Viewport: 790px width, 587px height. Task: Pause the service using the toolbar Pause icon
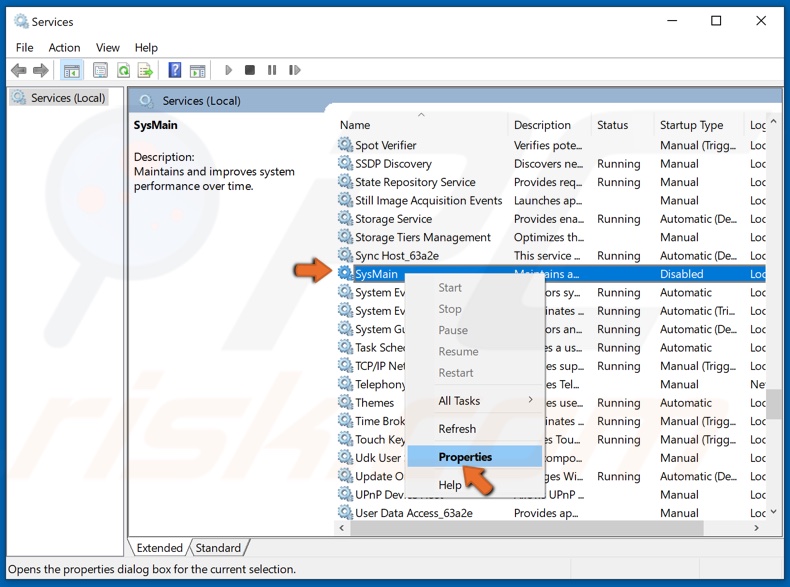(x=272, y=70)
